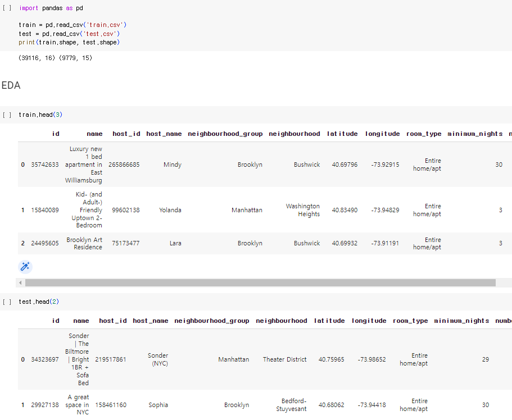Click the print(train.shape, test.shape) line
The height and width of the screenshot is (420, 512).
click(69, 42)
